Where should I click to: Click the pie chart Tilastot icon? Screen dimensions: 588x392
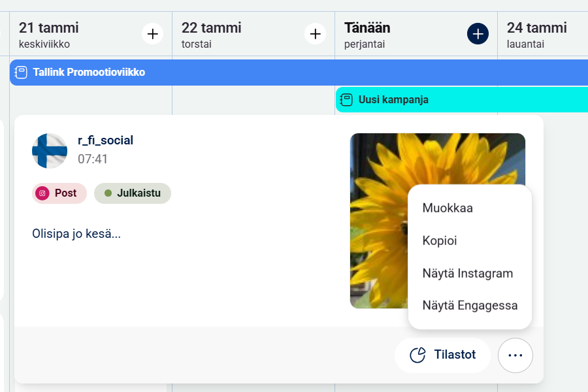(417, 355)
